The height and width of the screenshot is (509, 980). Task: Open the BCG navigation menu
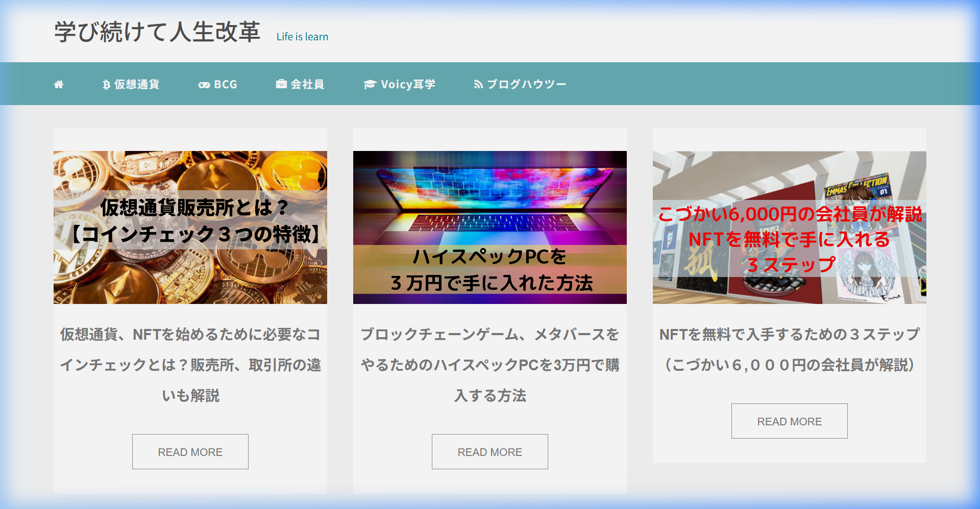click(225, 84)
